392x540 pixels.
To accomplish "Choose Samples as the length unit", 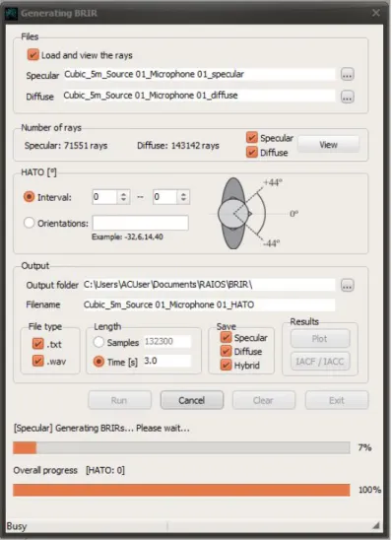I will [x=98, y=342].
